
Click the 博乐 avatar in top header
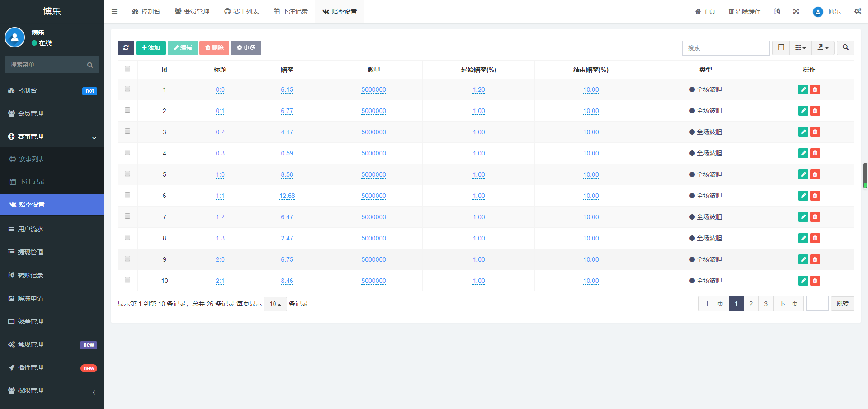click(x=818, y=12)
